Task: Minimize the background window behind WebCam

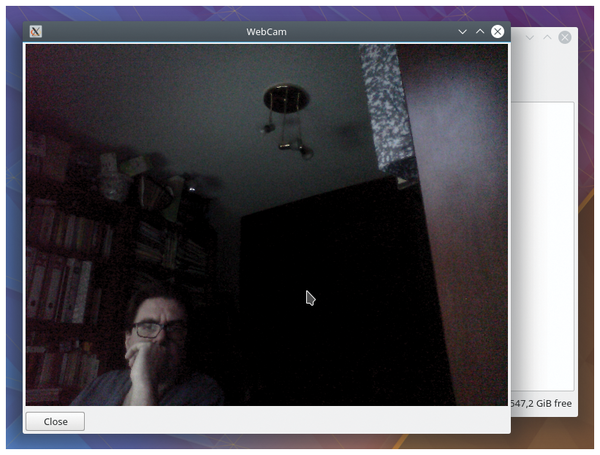Action: 530,37
